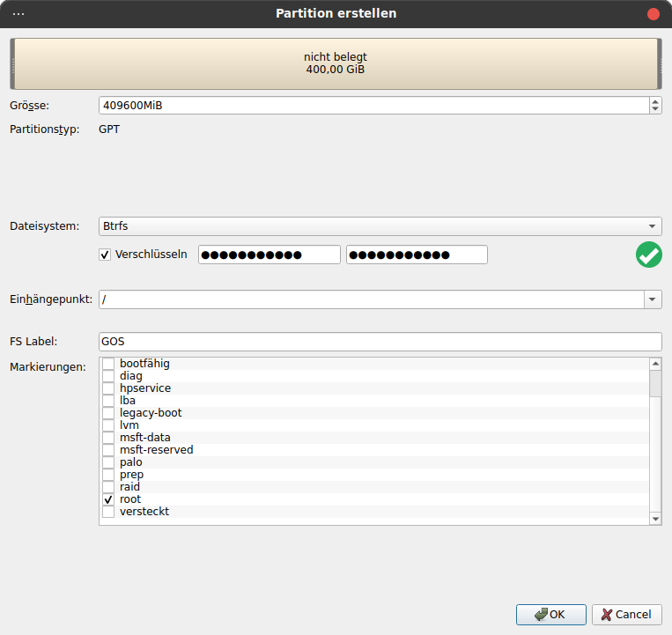Tick the lvm flag checkbox
The width and height of the screenshot is (672, 635).
(x=108, y=425)
